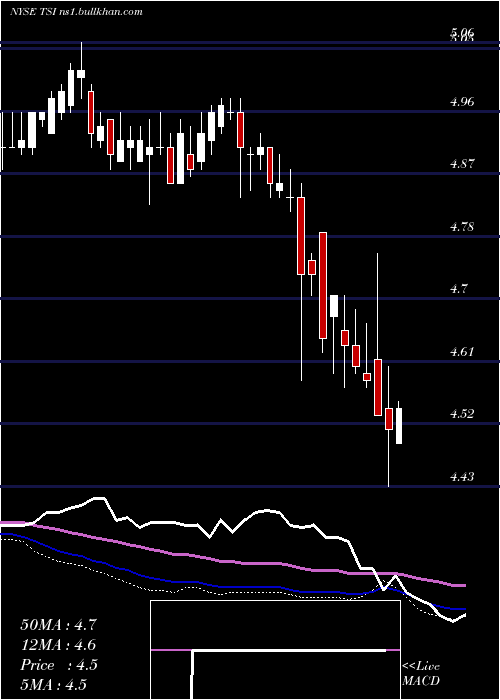The height and width of the screenshot is (700, 500).
Task: Click the 12MA : 4.6 legend entry
Action: [x=58, y=645]
